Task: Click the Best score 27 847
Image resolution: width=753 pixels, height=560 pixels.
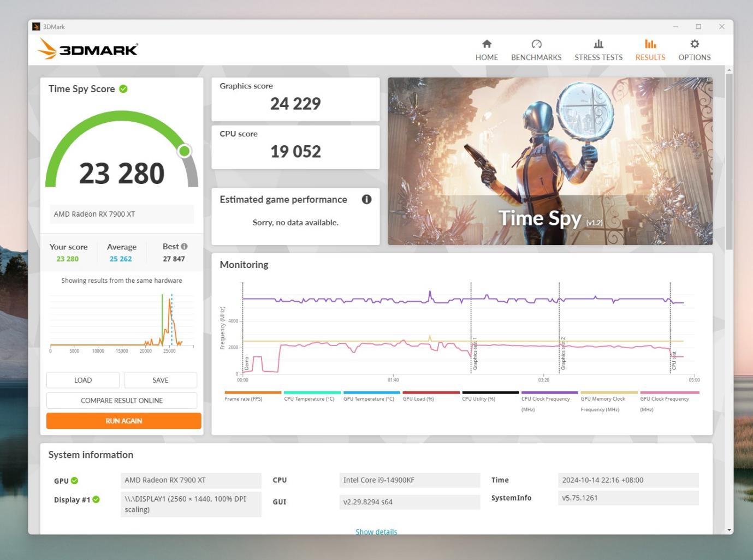Action: click(x=174, y=259)
